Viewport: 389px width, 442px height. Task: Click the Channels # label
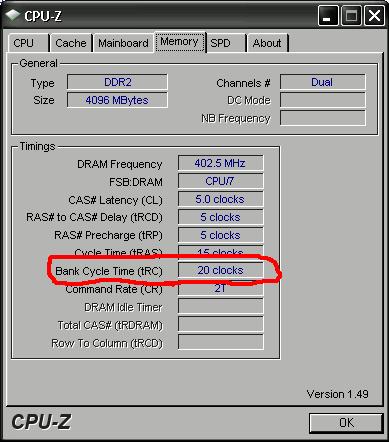(243, 83)
